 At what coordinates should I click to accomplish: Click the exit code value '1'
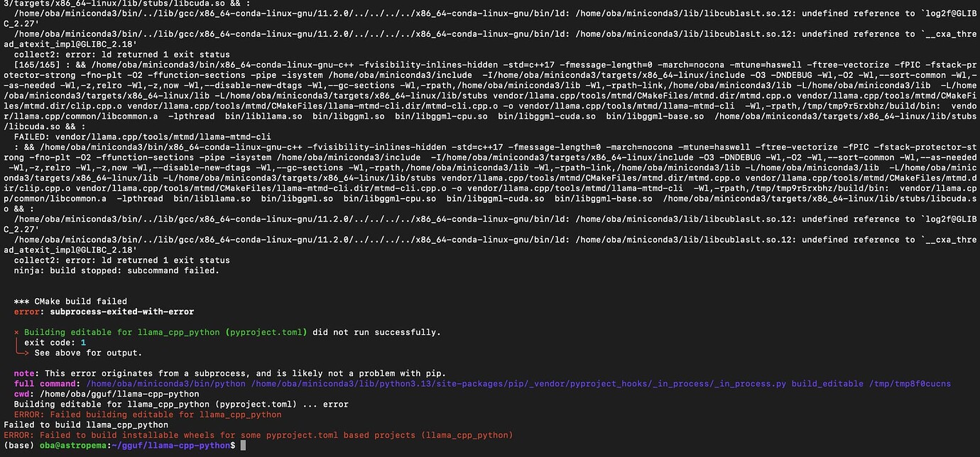(83, 342)
